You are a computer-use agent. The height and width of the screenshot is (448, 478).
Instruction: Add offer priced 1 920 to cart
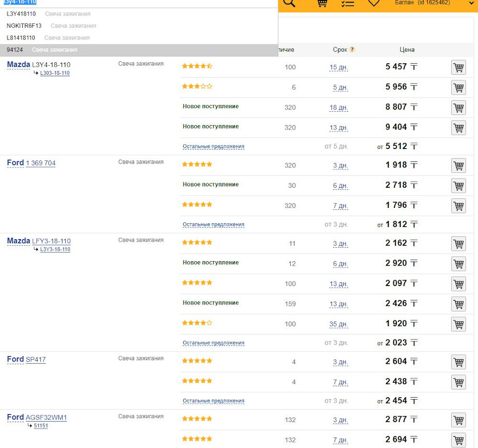pyautogui.click(x=459, y=324)
